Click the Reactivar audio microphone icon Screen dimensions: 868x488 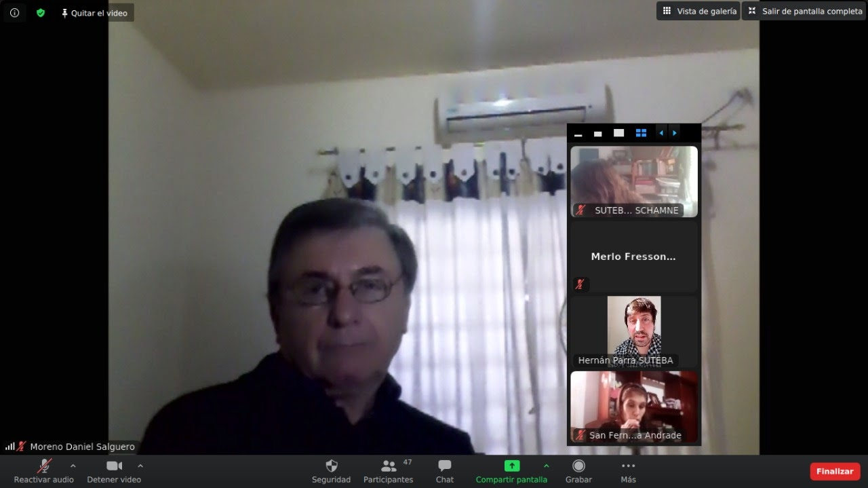[44, 466]
